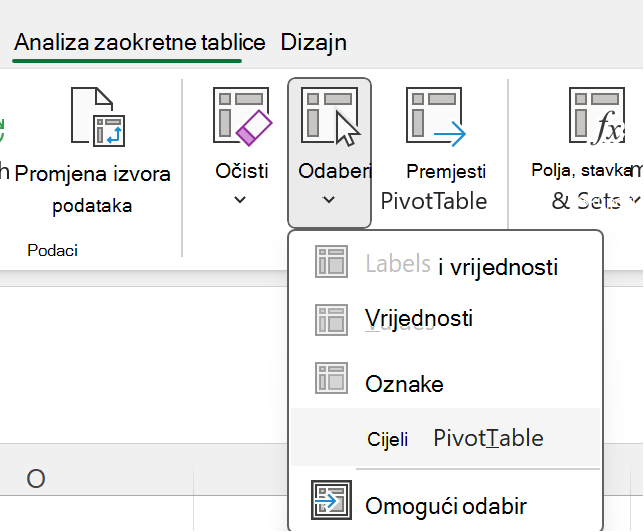
Task: Click the Oznake table icon
Action: [331, 378]
